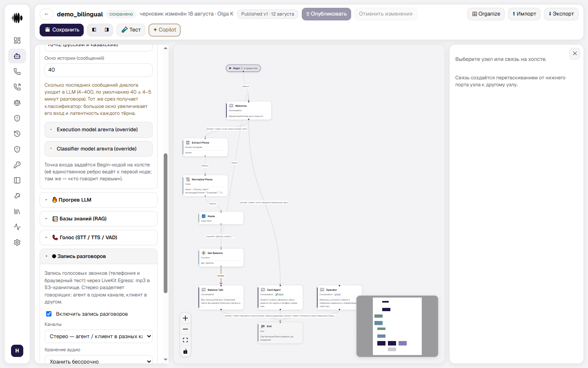Viewport: 588px width, 368px height.
Task: Click the H user avatar
Action: [x=17, y=351]
